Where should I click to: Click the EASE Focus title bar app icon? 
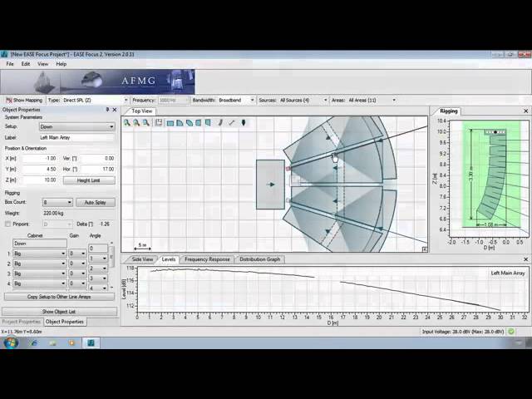4,54
